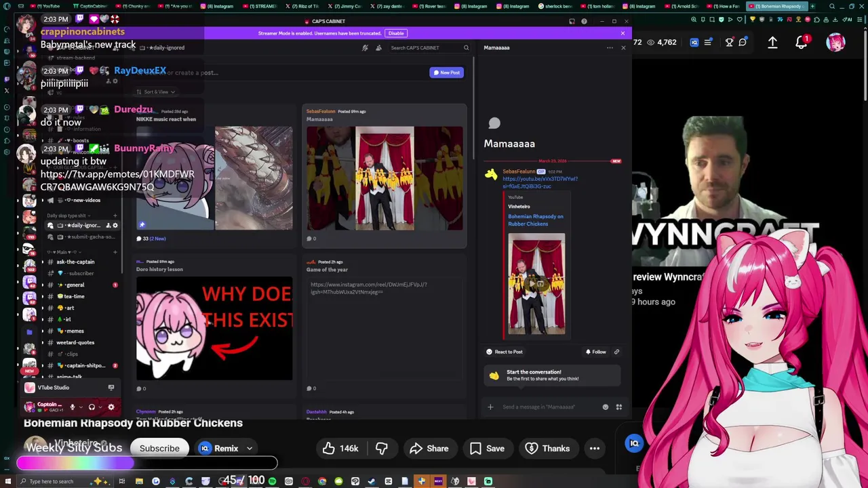Open YouTube link in Mamaaaaa thread message
The image size is (868, 488).
540,182
